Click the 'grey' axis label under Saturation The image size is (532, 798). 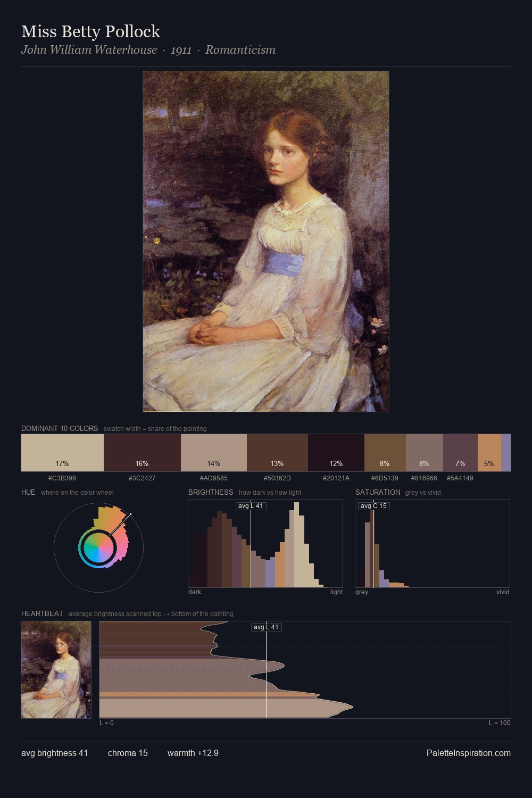click(362, 592)
